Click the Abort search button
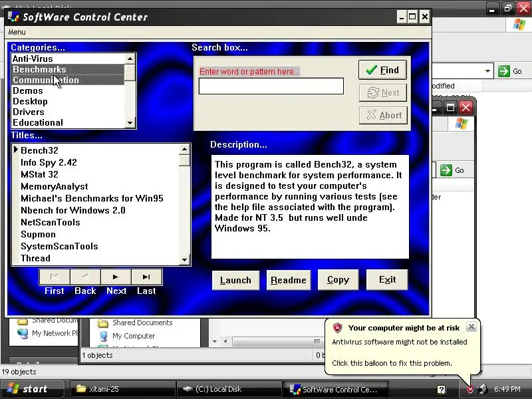Viewport: 532px width, 399px height. 384,115
